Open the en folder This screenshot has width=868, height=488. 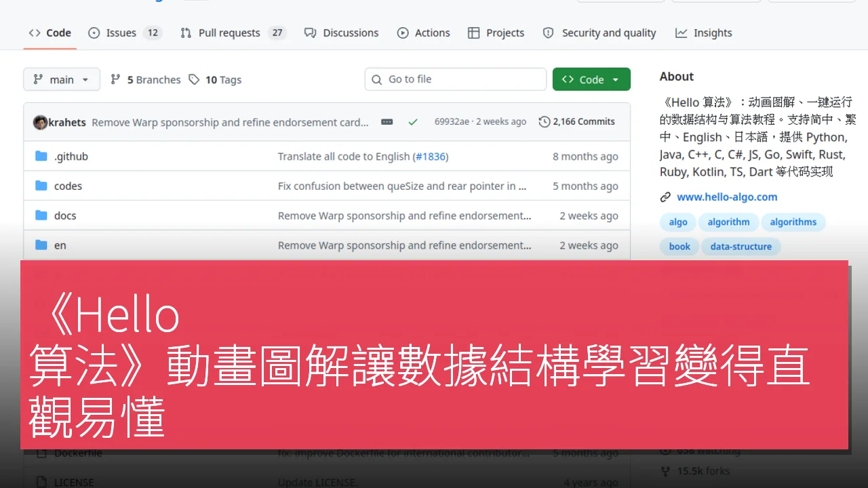[60, 245]
